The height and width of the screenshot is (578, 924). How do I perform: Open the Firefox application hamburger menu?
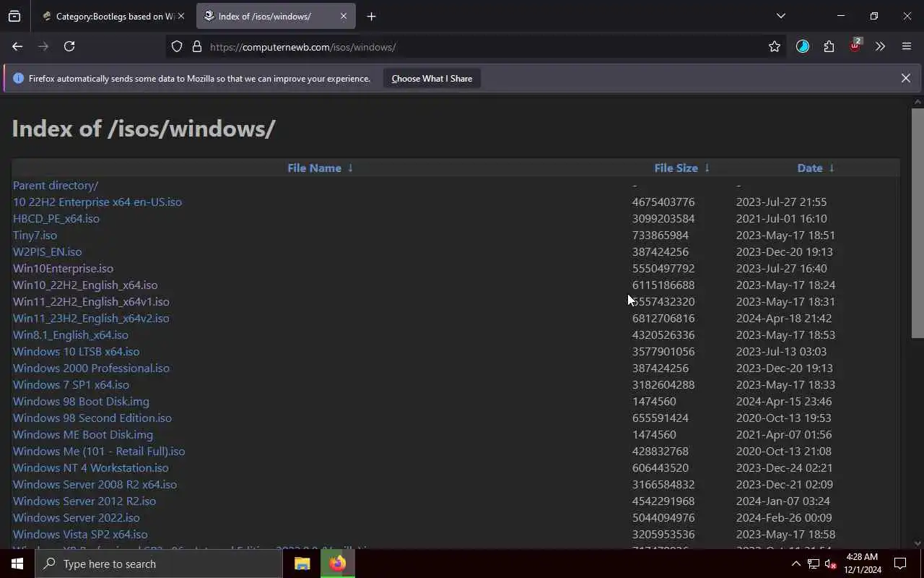(x=907, y=46)
